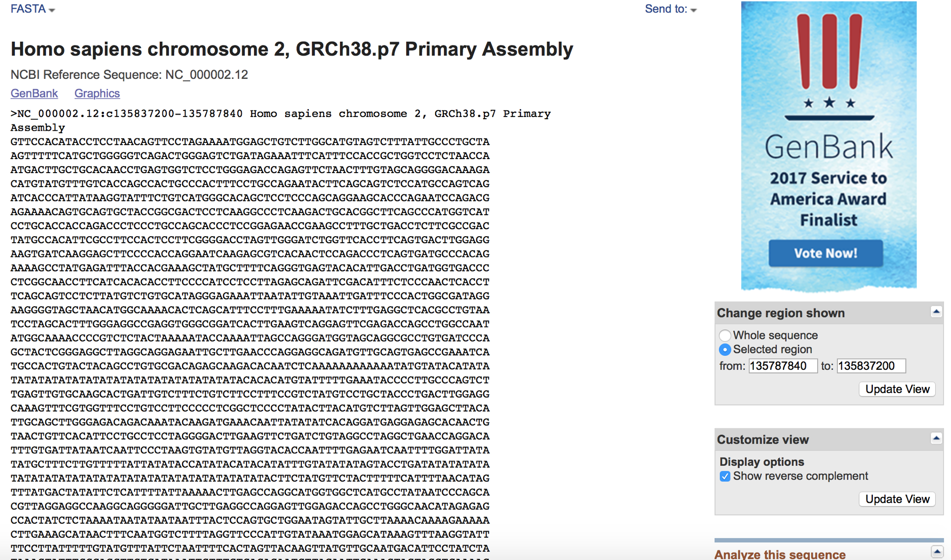The height and width of the screenshot is (560, 951).
Task: Open the Send to dropdown menu
Action: (671, 9)
